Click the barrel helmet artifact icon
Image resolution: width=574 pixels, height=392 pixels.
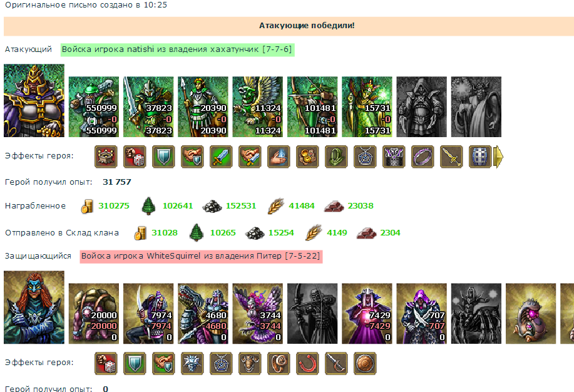click(x=480, y=157)
